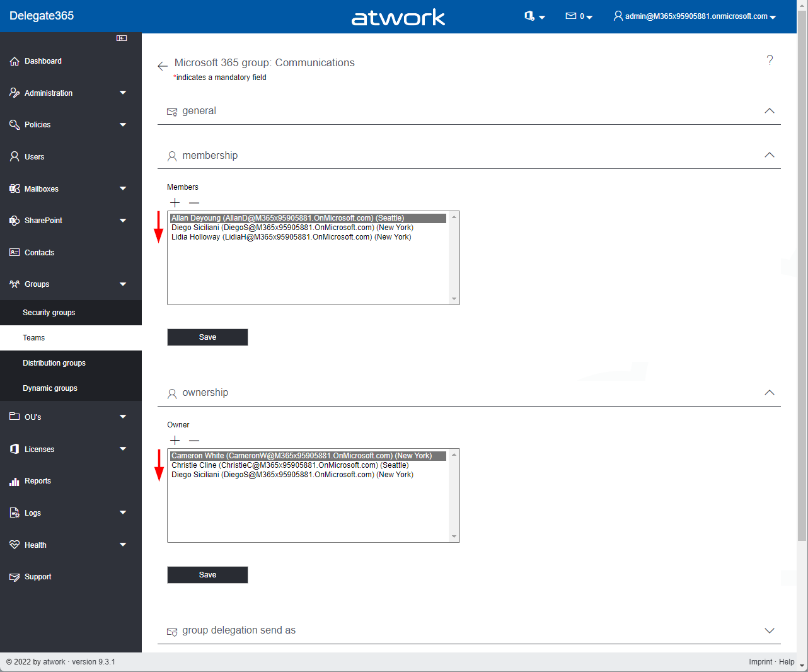The width and height of the screenshot is (808, 672).
Task: Open the admin account dropdown
Action: point(695,16)
